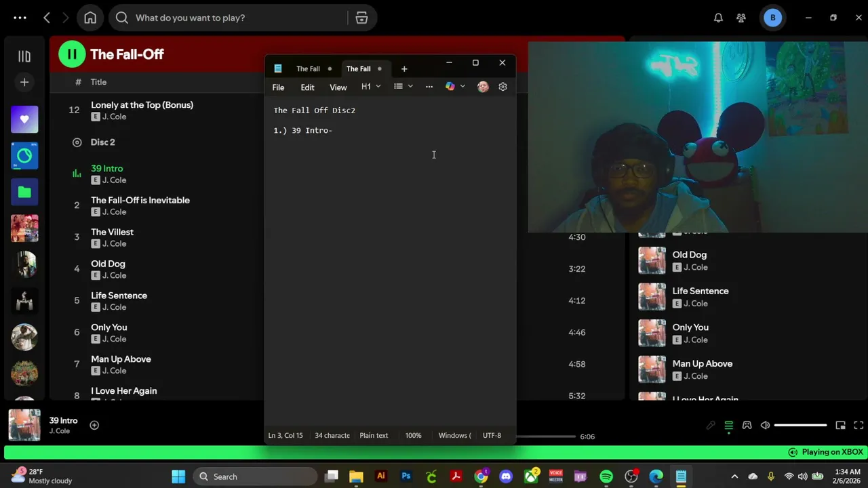Open Notepad Edit menu

pos(307,87)
